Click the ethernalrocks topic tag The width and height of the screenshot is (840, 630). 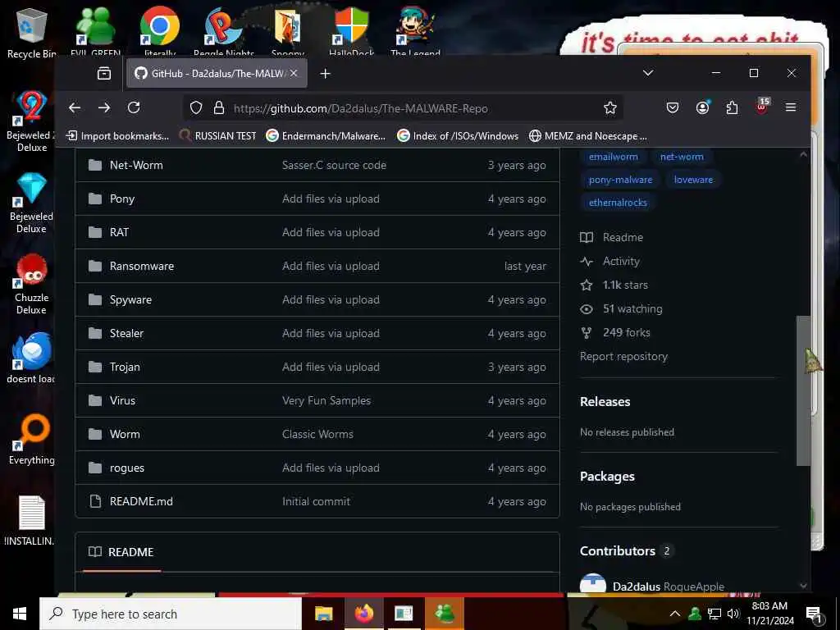point(618,203)
